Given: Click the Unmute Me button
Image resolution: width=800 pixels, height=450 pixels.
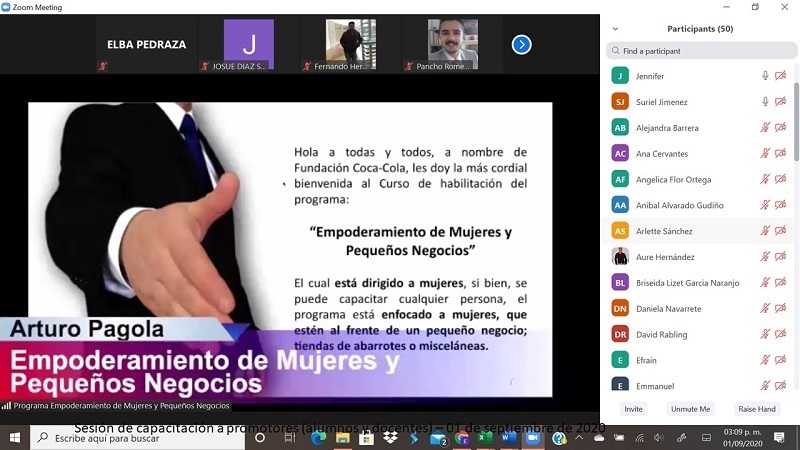Looking at the screenshot, I should click(690, 409).
